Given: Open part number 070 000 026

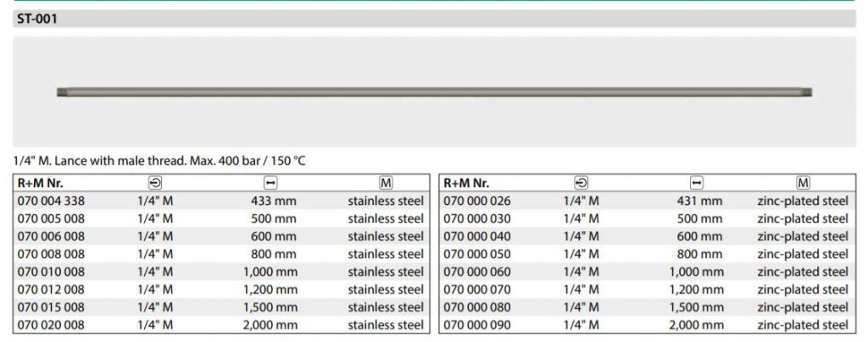Looking at the screenshot, I should [477, 201].
